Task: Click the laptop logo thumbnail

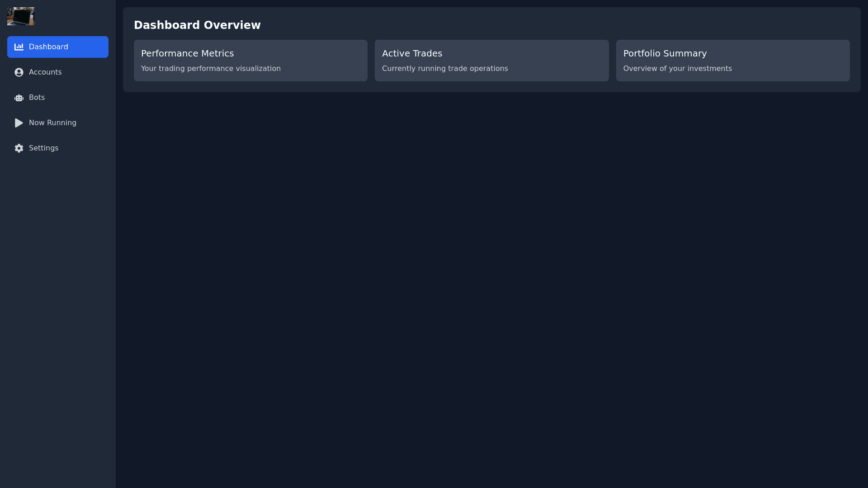Action: tap(21, 16)
